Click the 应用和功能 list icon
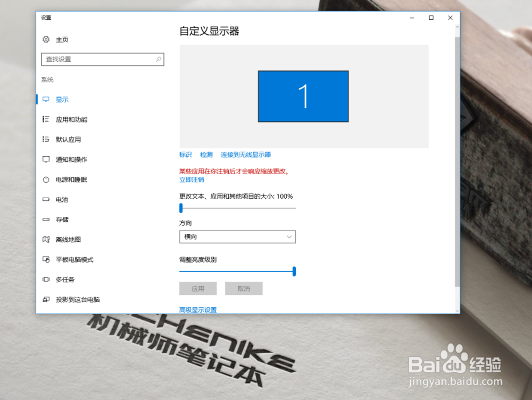This screenshot has width=532, height=400. 46,119
